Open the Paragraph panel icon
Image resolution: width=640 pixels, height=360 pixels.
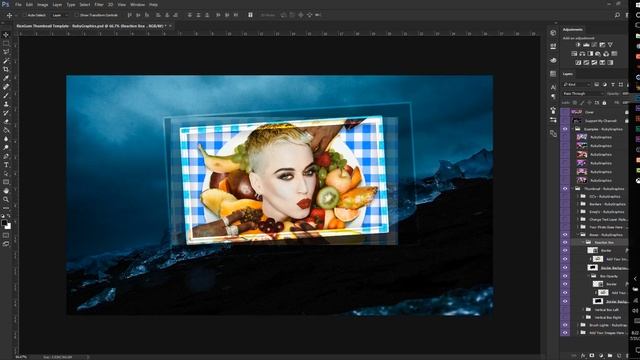pos(553,97)
